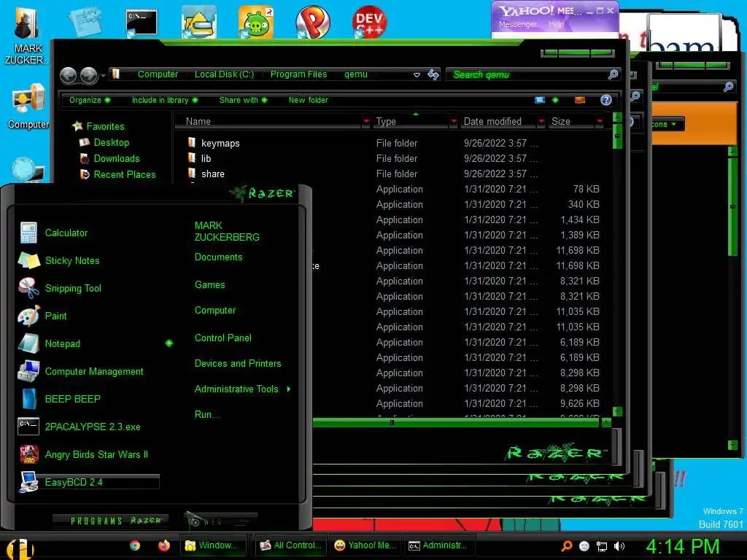The height and width of the screenshot is (560, 747).
Task: Switch to Yahoo! Me... taskbar window
Action: click(365, 545)
